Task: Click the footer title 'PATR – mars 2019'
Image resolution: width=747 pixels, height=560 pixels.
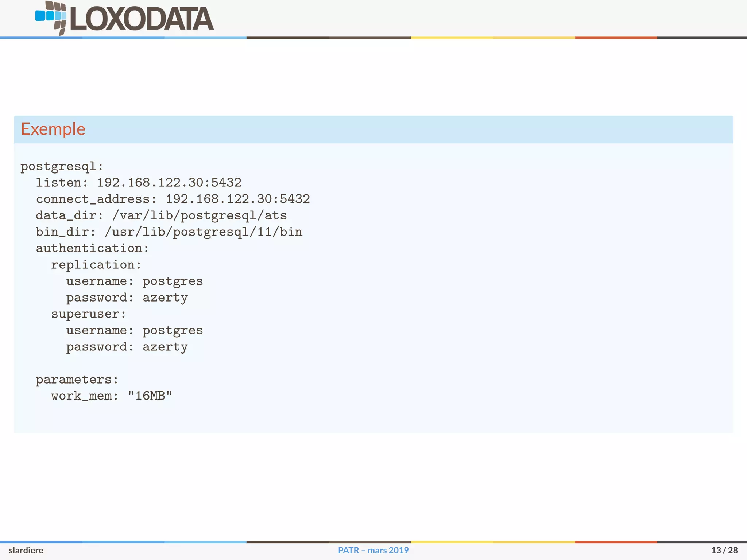Action: pos(373,551)
